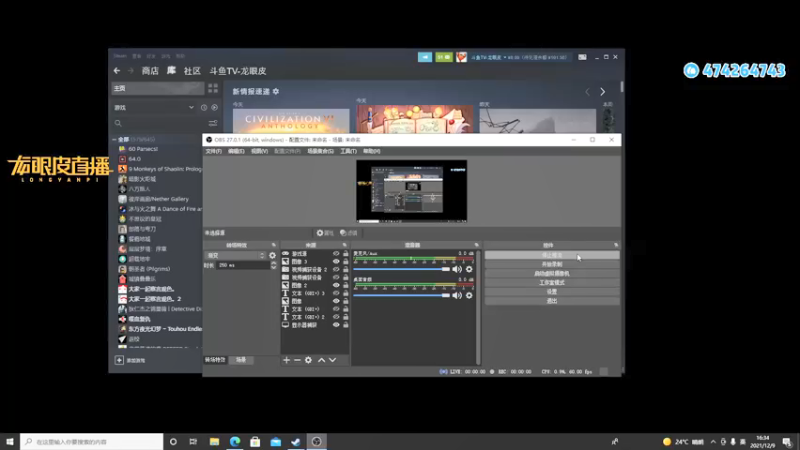Collapse the 全部 games group in Steam
This screenshot has height=450, width=800.
tap(114, 139)
